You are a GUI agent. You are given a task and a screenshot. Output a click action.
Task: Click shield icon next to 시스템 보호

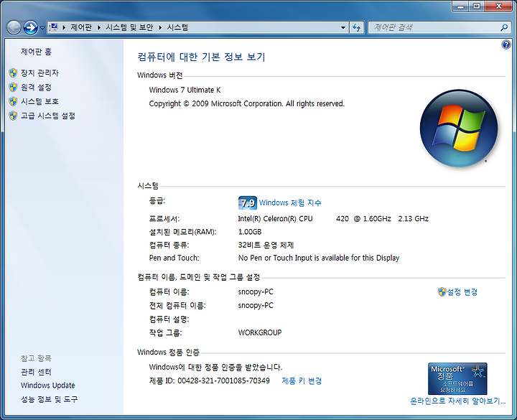tap(13, 101)
